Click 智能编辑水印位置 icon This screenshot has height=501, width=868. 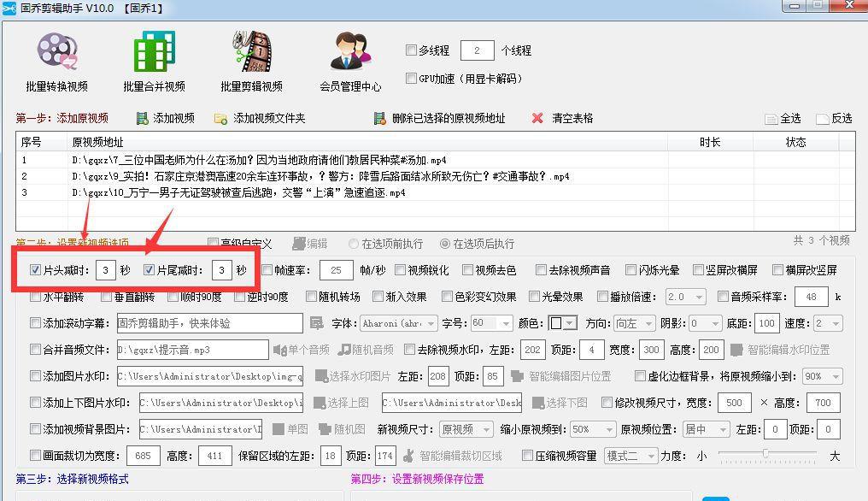(736, 350)
